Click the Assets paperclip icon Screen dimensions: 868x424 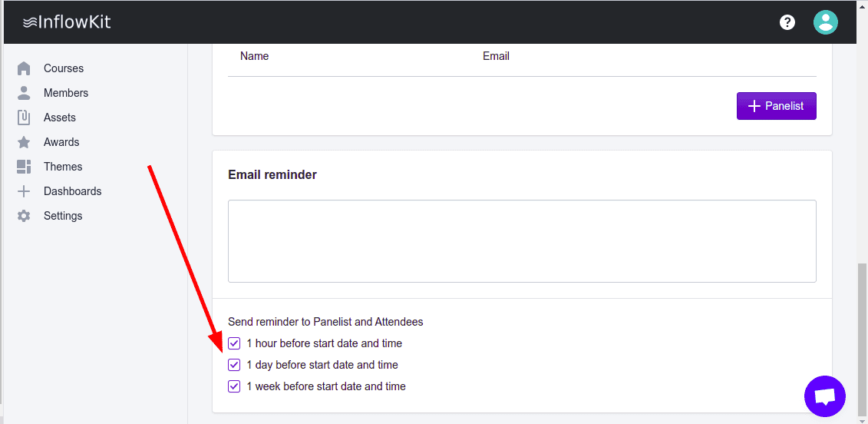point(24,118)
